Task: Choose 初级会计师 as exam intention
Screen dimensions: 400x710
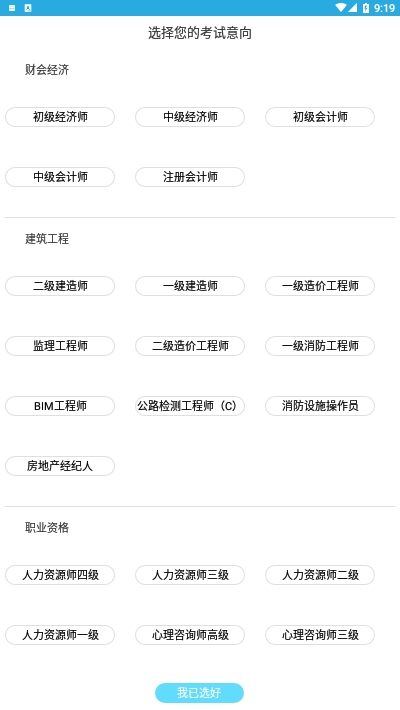Action: tap(320, 117)
